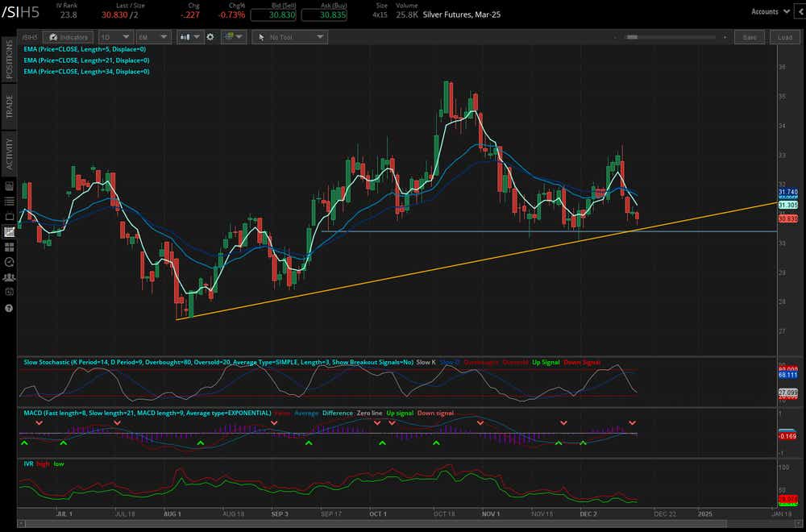Toggle the Up Signal marker in MACD legend

401,413
